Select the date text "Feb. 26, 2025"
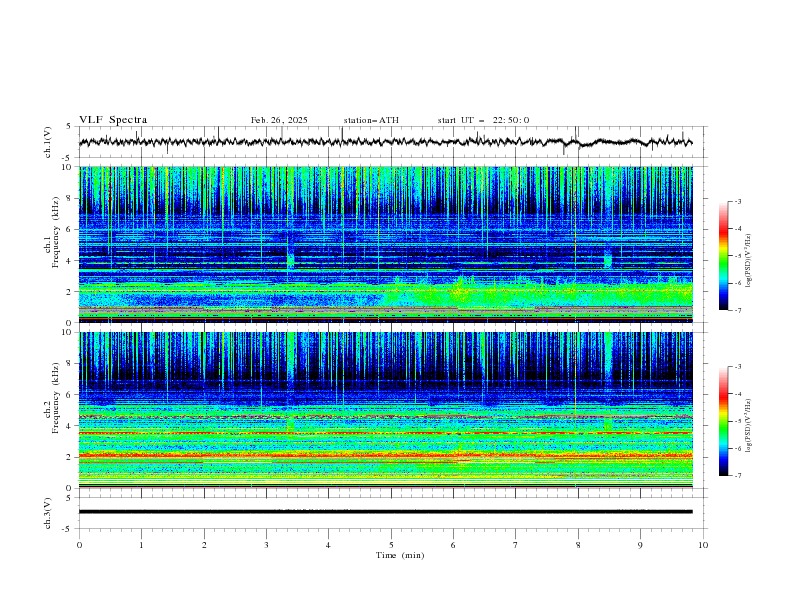 [279, 120]
